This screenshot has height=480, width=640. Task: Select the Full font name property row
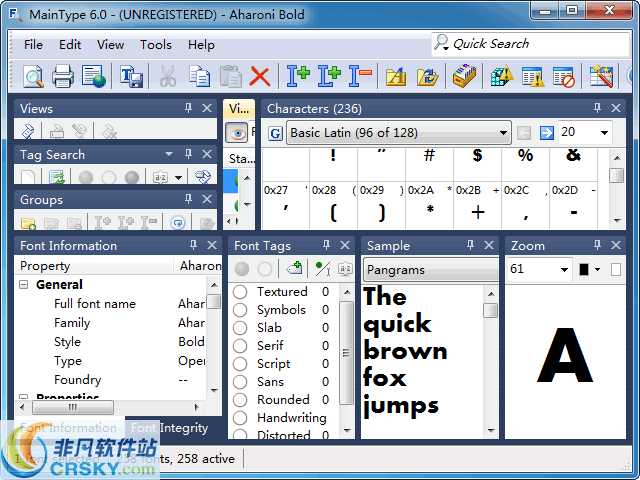110,304
